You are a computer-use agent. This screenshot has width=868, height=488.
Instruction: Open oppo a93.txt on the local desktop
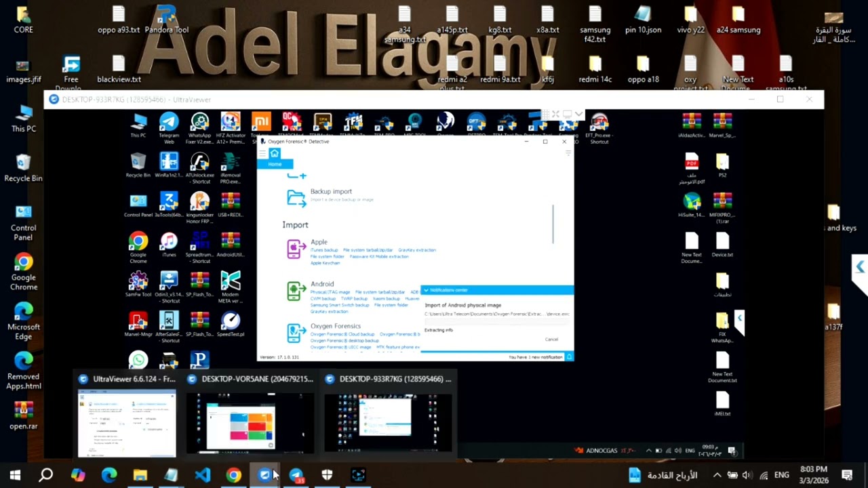coord(119,20)
